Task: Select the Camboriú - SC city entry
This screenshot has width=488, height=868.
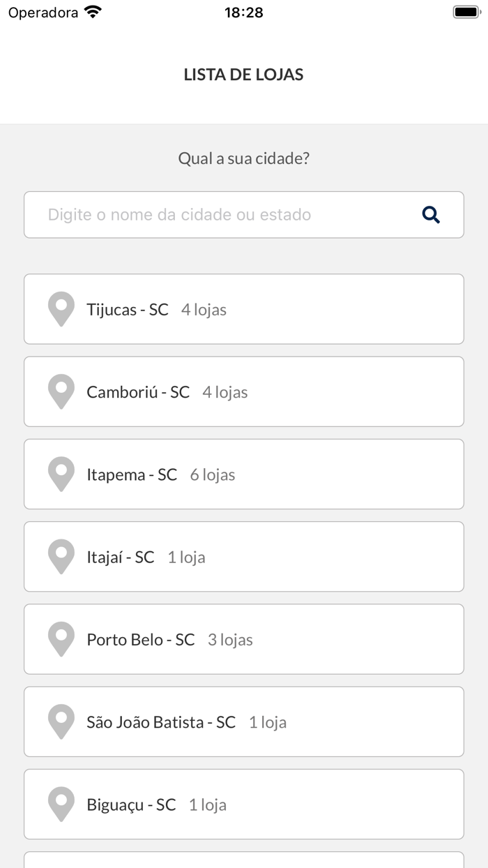Action: [244, 391]
